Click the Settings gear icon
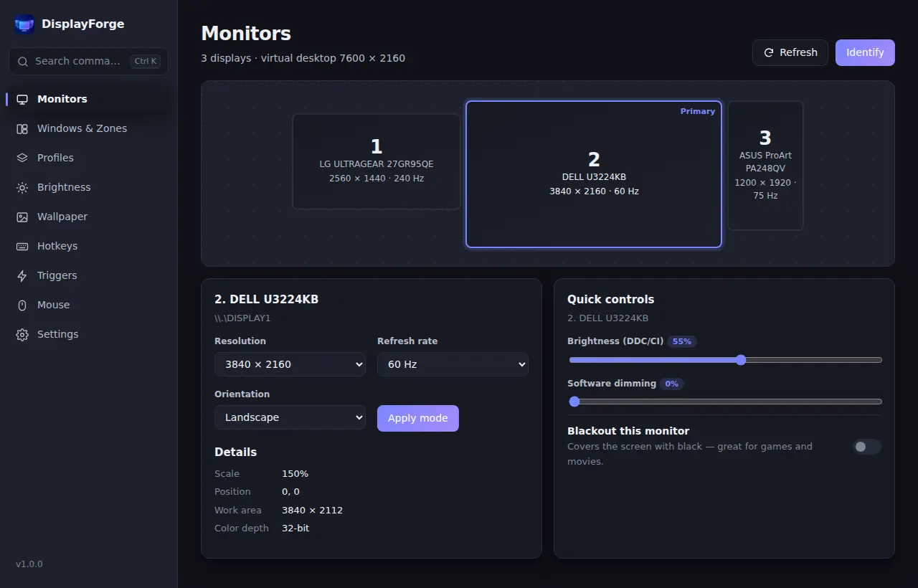This screenshot has height=588, width=918. [22, 334]
